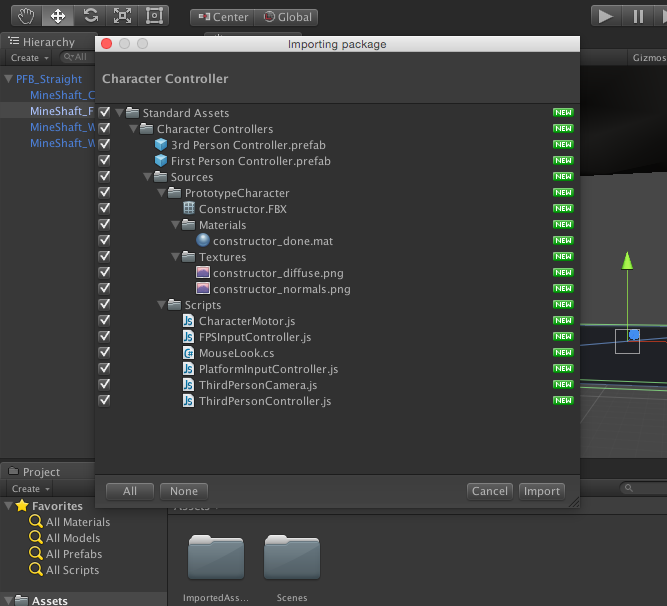Uncheck the Character Controllers checkbox
Image resolution: width=667 pixels, height=606 pixels.
coord(104,128)
